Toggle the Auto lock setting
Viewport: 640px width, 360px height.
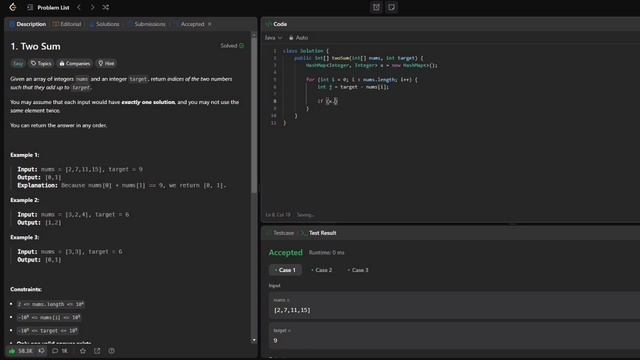click(298, 38)
